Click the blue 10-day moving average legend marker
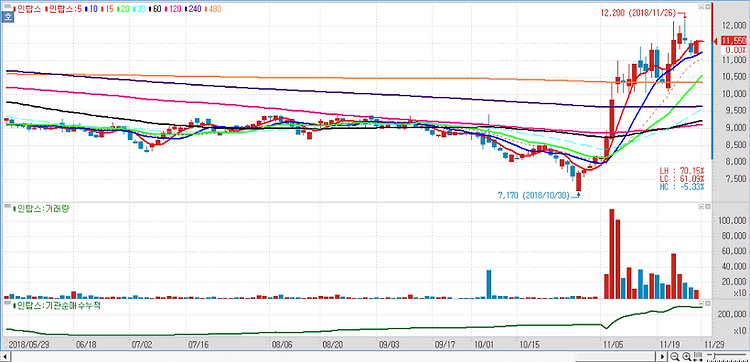Screen dimensions: 750x362 click(x=86, y=9)
